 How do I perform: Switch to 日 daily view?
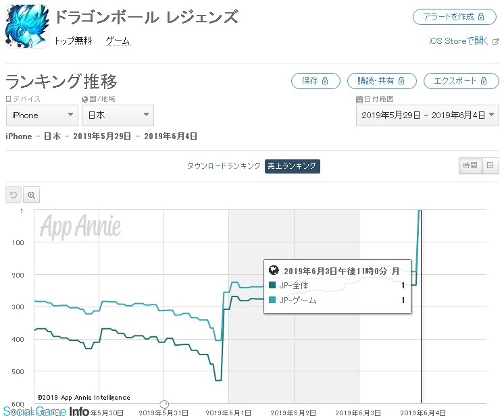pyautogui.click(x=490, y=165)
